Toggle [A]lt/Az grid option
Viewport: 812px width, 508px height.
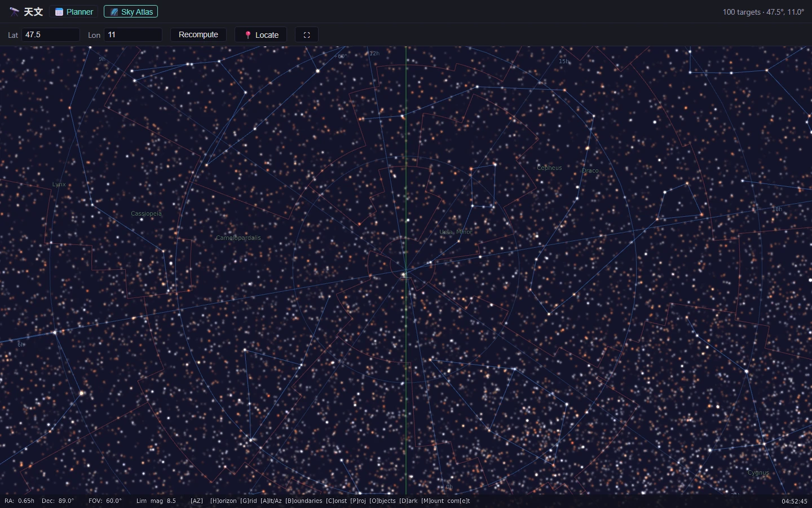point(271,501)
